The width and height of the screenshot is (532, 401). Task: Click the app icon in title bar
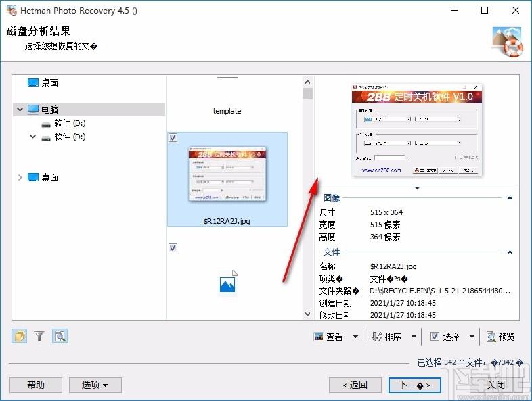pos(12,11)
